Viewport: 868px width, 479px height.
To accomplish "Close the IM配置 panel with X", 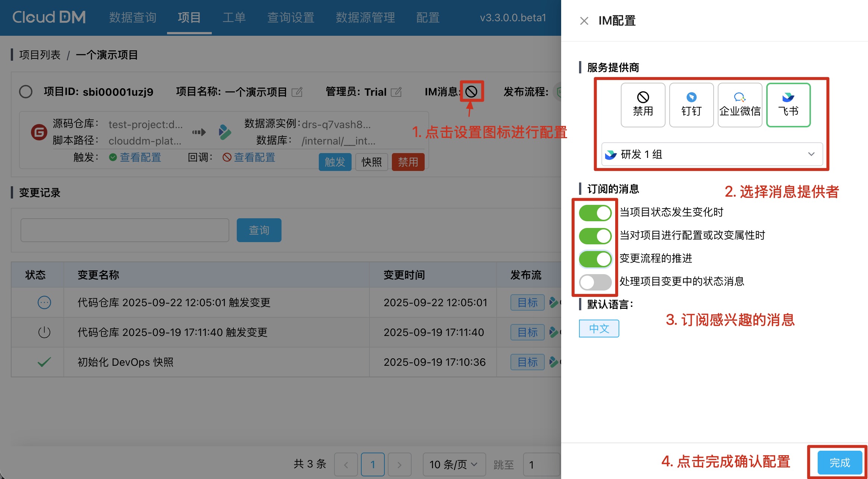I will (x=584, y=21).
